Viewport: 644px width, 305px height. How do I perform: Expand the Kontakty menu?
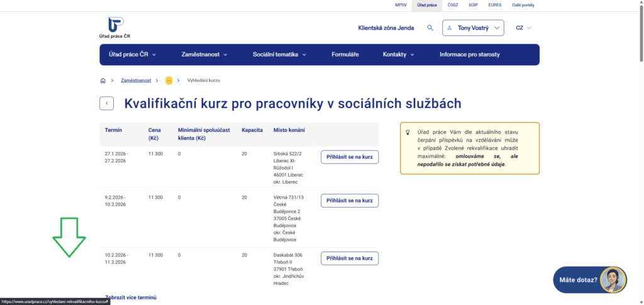click(x=398, y=55)
